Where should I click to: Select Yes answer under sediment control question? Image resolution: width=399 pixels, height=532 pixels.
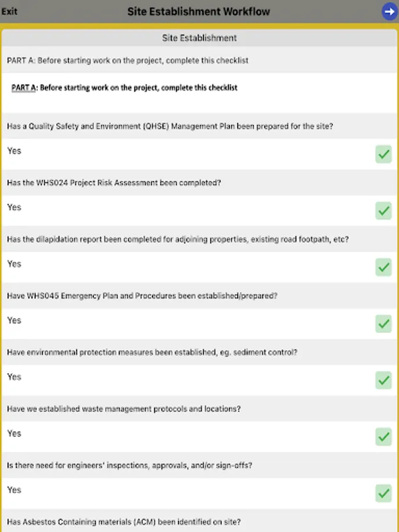coord(14,377)
